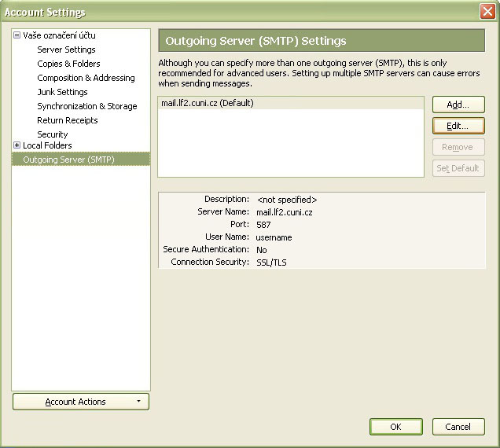Screen dimensions: 500x448
Task: Select Local Folders in the tree
Action: coord(47,145)
